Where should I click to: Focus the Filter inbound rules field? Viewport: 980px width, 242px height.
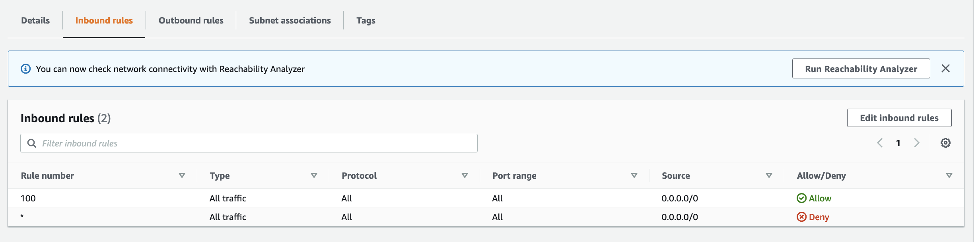coord(249,143)
